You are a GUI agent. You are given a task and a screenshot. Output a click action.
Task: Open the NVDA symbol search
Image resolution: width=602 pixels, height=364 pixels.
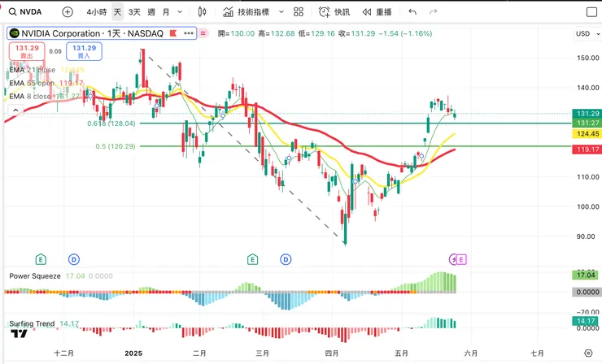tap(25, 12)
